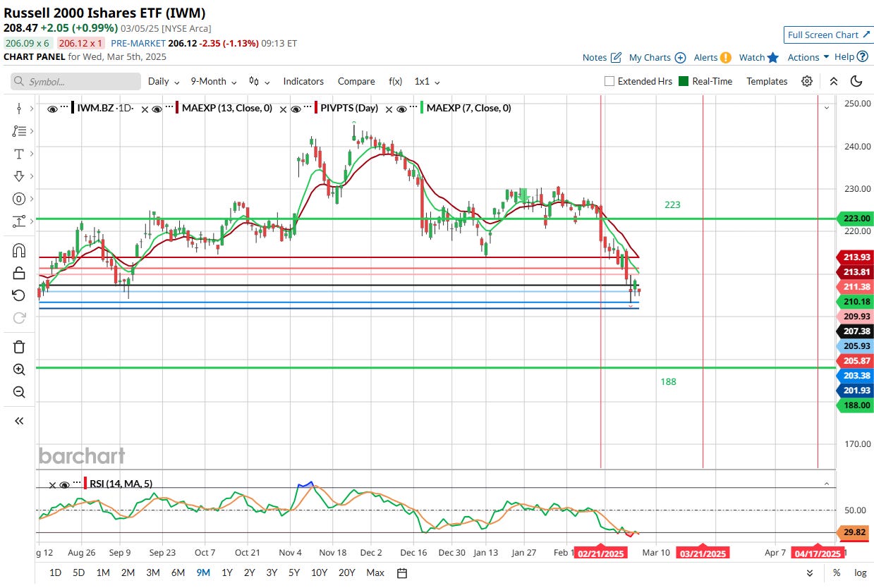
Task: Delete drawings with the trash can icon
Action: (x=19, y=346)
